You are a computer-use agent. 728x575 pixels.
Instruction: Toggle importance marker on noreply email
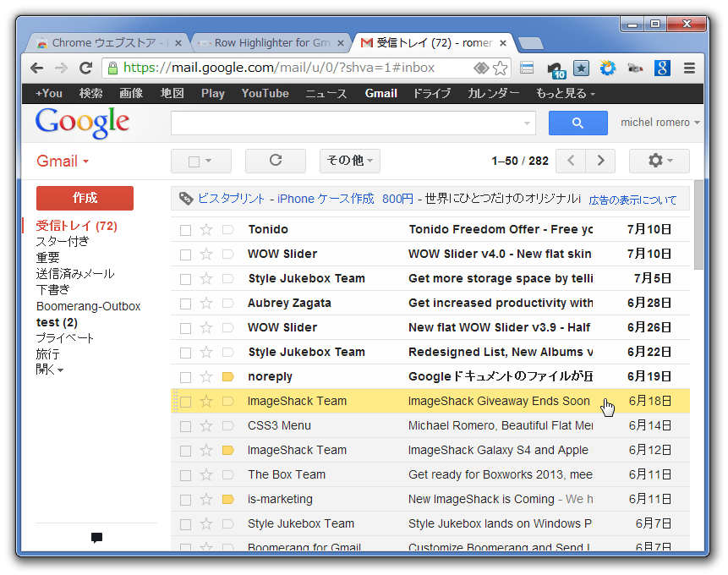[228, 376]
